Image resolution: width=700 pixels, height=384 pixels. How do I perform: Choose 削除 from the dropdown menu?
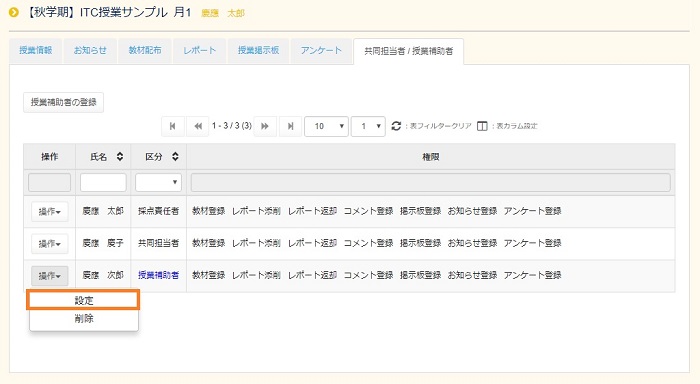83,319
